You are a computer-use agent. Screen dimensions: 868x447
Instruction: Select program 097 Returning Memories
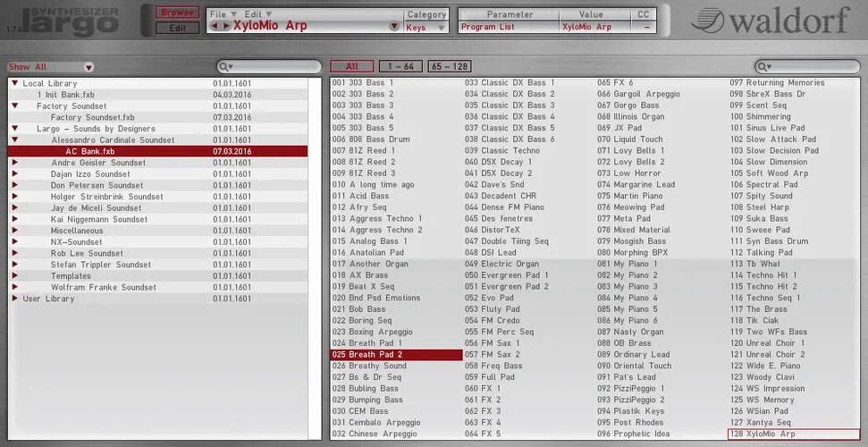(795, 82)
